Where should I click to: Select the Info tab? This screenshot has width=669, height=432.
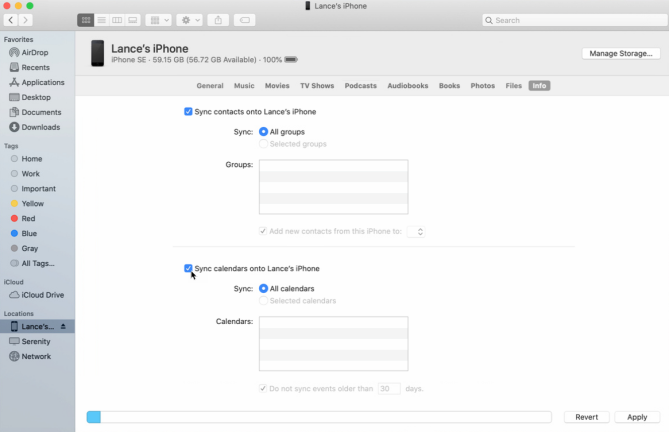[539, 86]
